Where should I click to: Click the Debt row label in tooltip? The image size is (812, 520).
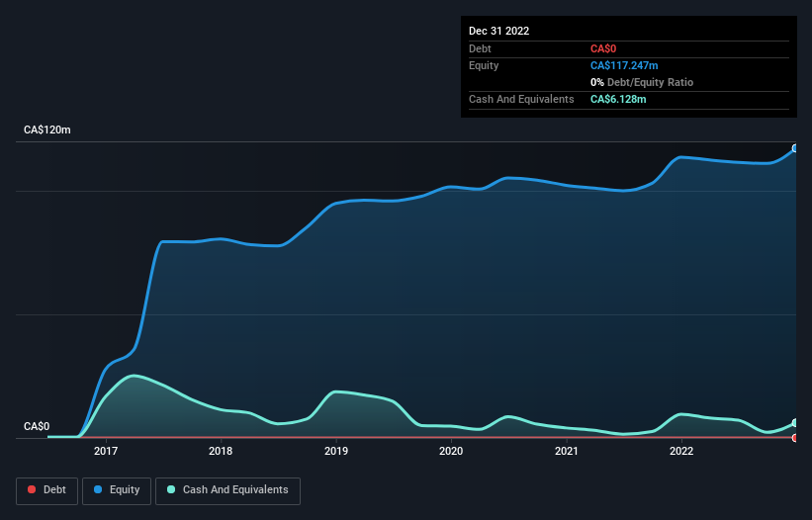tap(480, 48)
